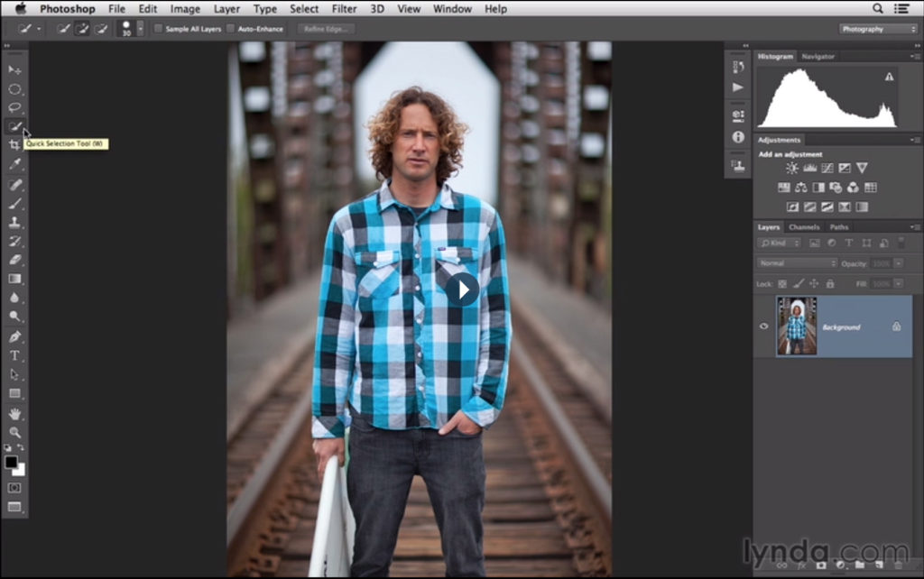Select the Pen tool
Viewport: 924px width, 579px height.
(14, 337)
